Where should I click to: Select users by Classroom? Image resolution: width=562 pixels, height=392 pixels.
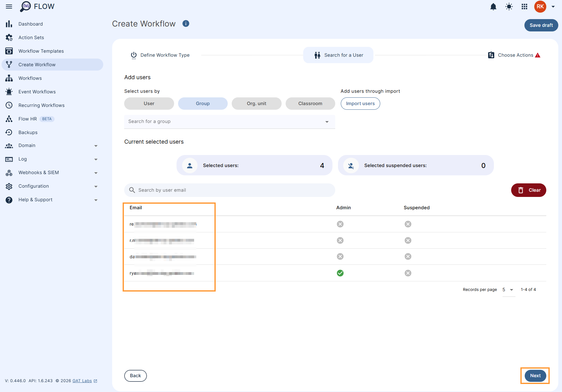310,104
